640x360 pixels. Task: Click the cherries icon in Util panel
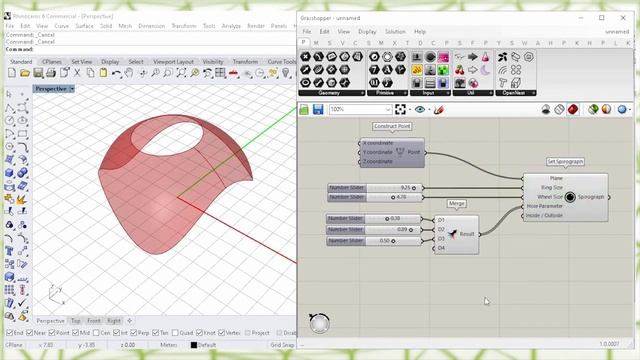[460, 70]
